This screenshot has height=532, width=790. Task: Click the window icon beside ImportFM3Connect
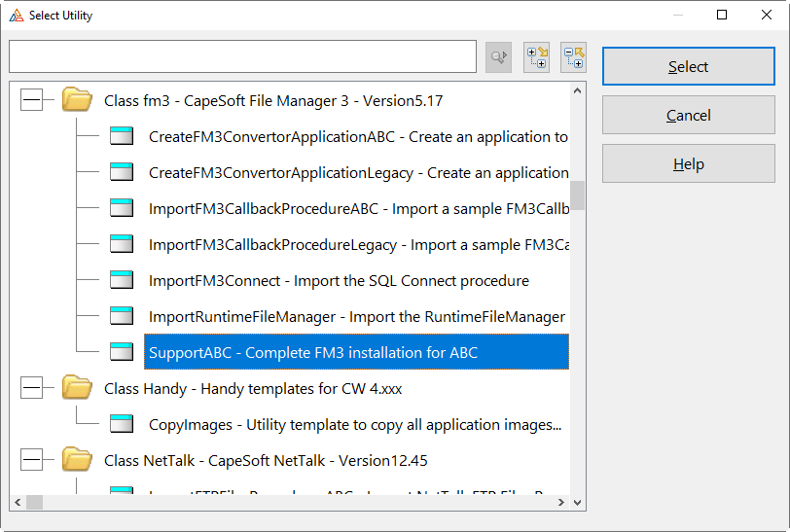pos(122,279)
